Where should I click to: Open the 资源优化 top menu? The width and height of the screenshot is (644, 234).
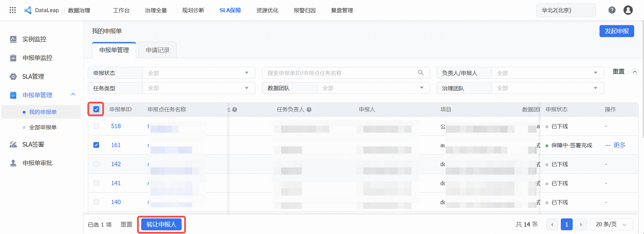tap(268, 11)
